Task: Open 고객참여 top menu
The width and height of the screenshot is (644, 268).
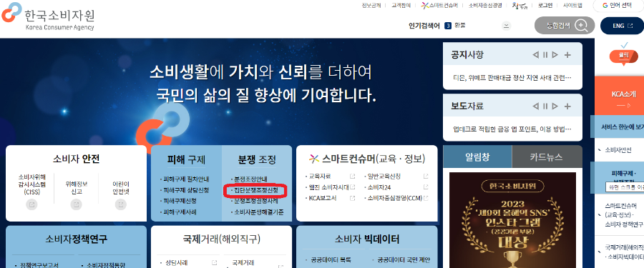Action: 401,5
